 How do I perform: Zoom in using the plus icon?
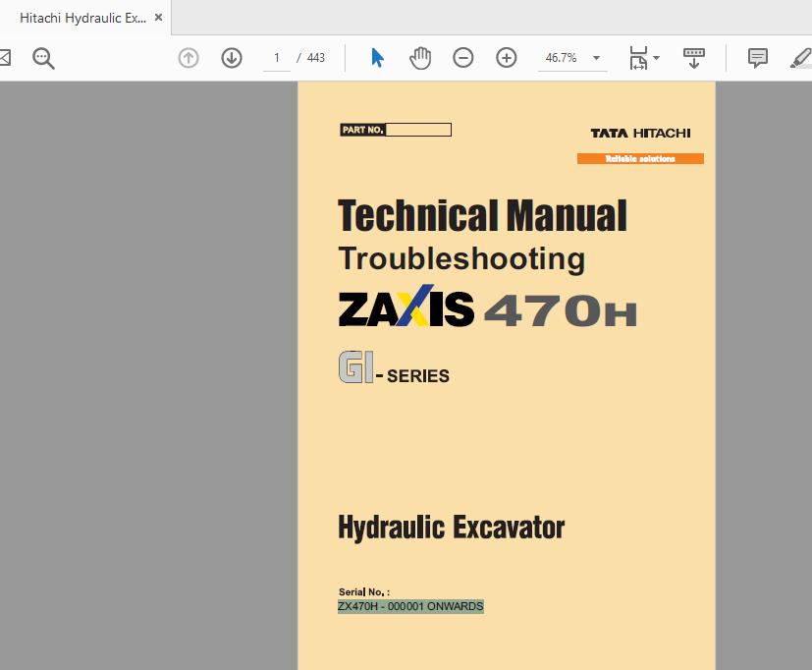(506, 57)
